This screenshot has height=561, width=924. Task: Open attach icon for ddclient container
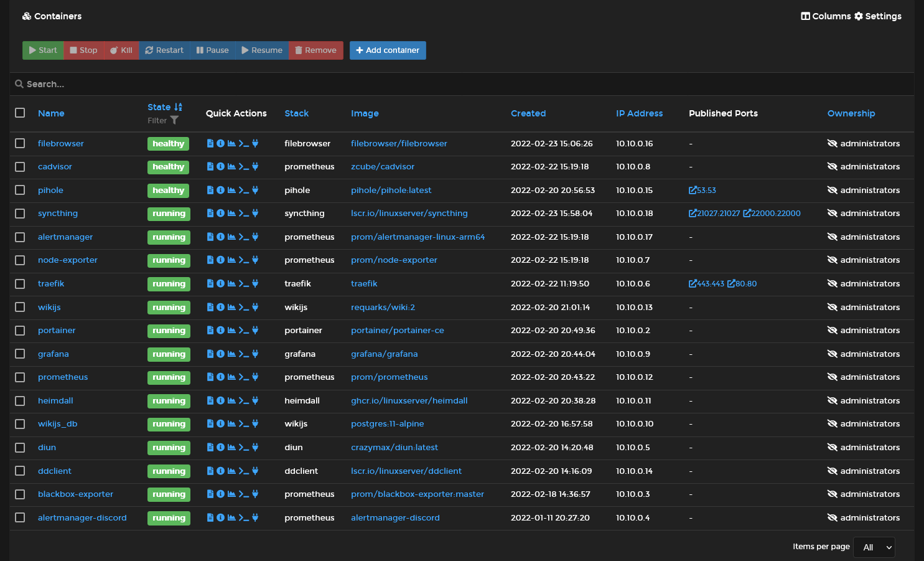255,471
